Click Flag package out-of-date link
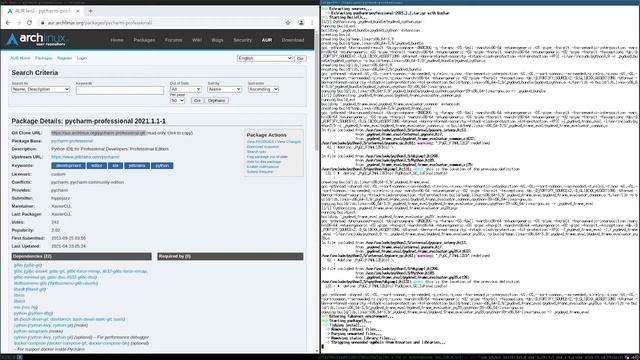Image resolution: width=640 pixels, height=360 pixels. click(x=267, y=157)
